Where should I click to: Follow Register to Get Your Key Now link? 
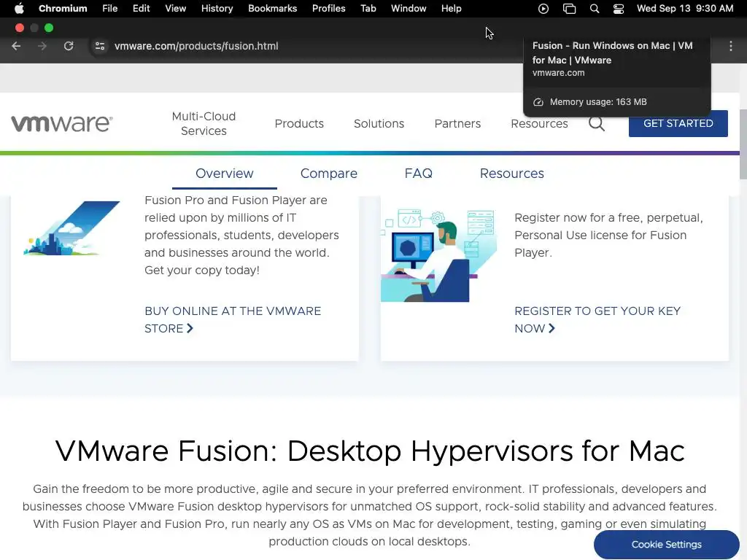[597, 319]
